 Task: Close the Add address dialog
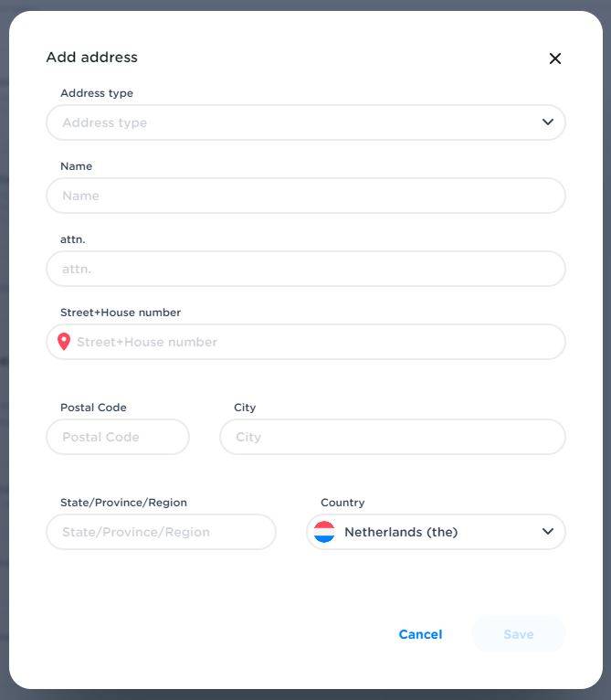tap(554, 58)
